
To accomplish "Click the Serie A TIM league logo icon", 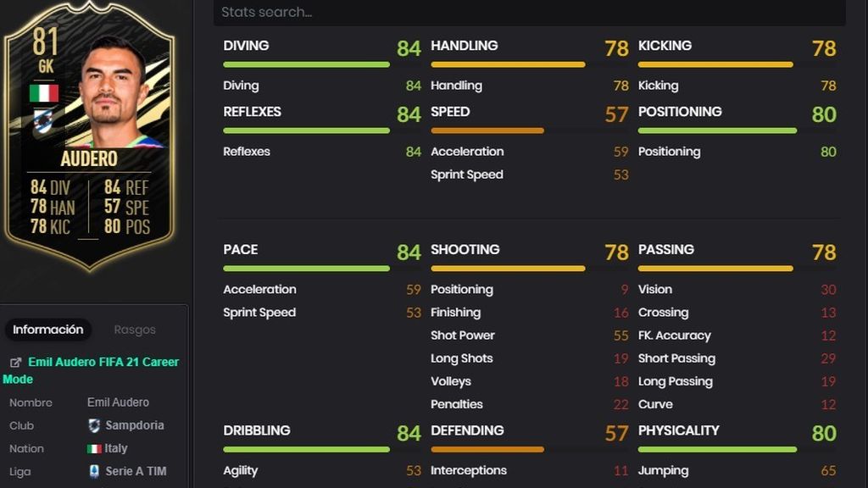I will pyautogui.click(x=94, y=471).
